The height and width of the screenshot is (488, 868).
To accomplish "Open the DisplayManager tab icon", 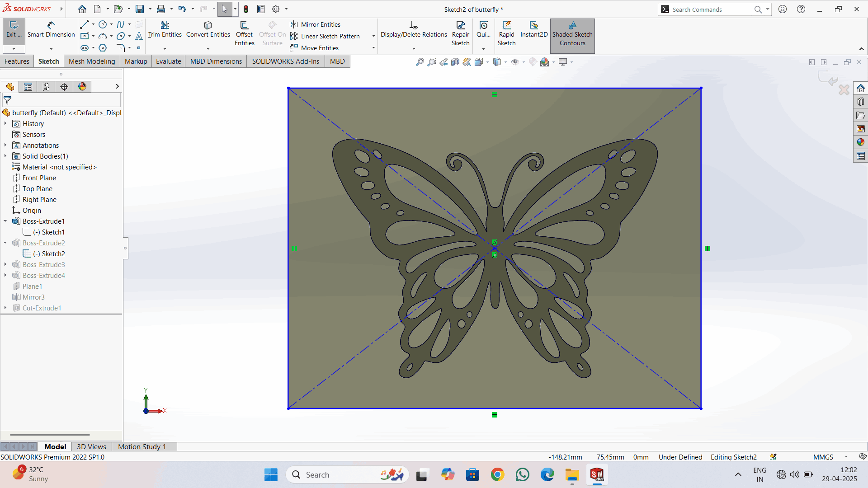I will pos(82,87).
